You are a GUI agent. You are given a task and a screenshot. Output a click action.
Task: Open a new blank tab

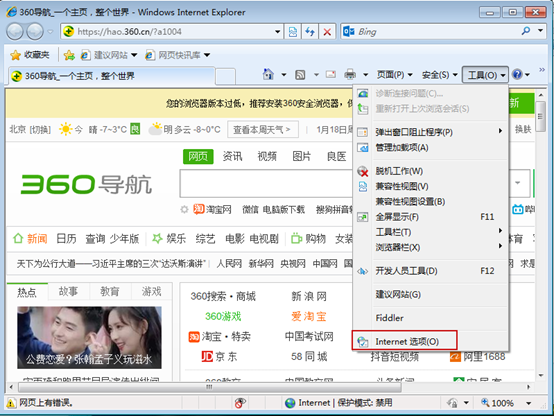coord(225,76)
